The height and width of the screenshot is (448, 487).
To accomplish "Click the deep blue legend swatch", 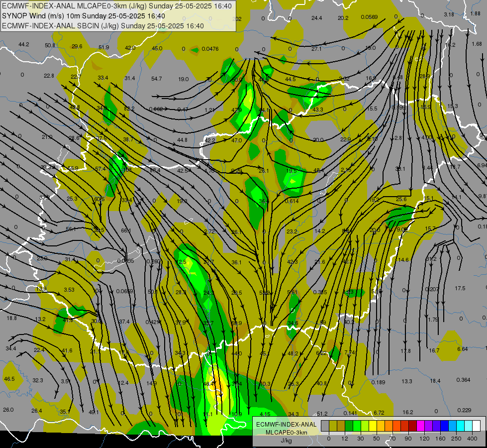I will click(445, 426).
